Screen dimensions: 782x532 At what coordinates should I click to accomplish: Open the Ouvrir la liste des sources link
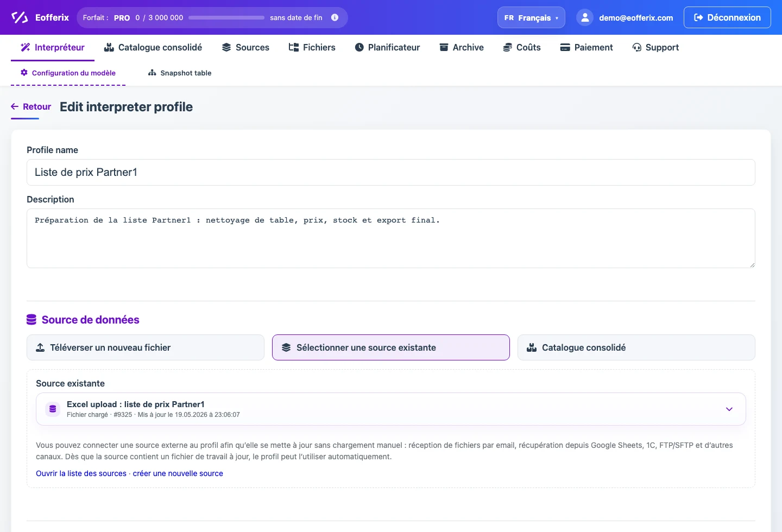pos(81,473)
